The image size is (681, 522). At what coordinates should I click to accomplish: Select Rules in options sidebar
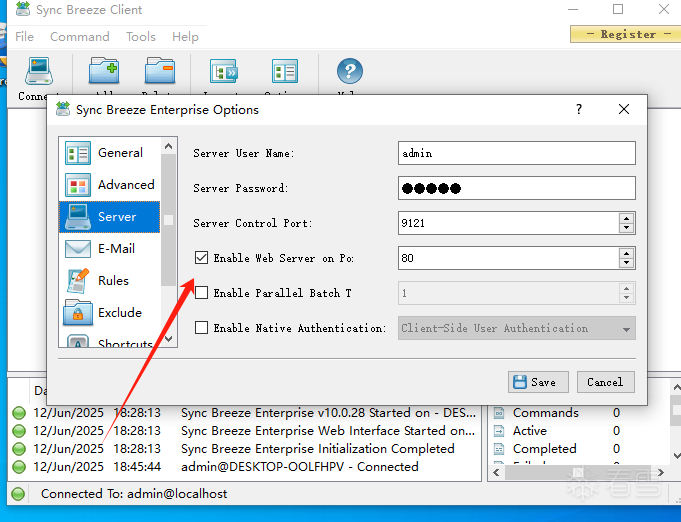[109, 281]
